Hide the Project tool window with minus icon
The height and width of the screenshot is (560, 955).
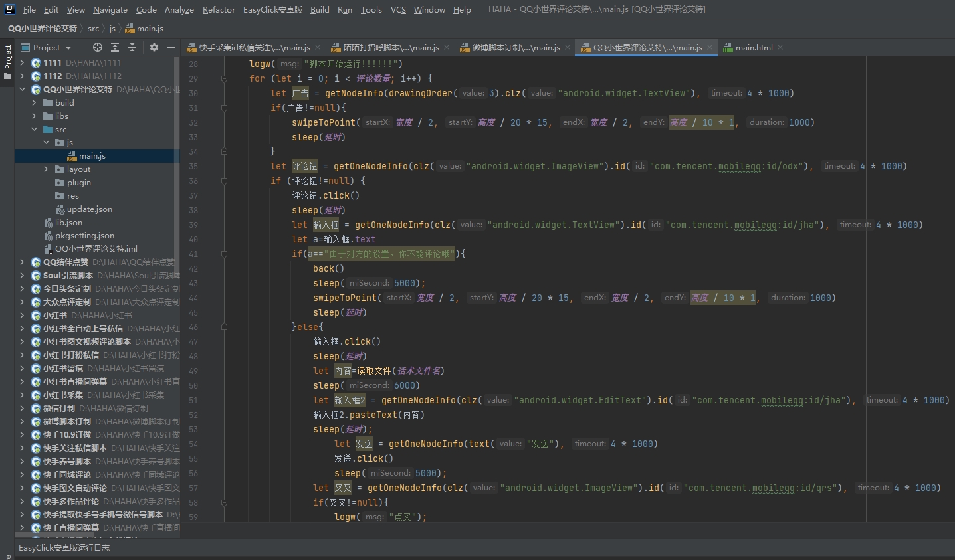click(171, 47)
